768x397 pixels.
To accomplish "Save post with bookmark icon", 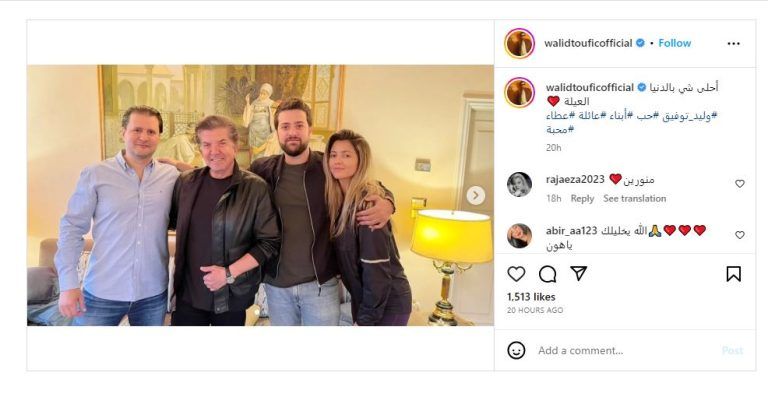I will pyautogui.click(x=733, y=274).
